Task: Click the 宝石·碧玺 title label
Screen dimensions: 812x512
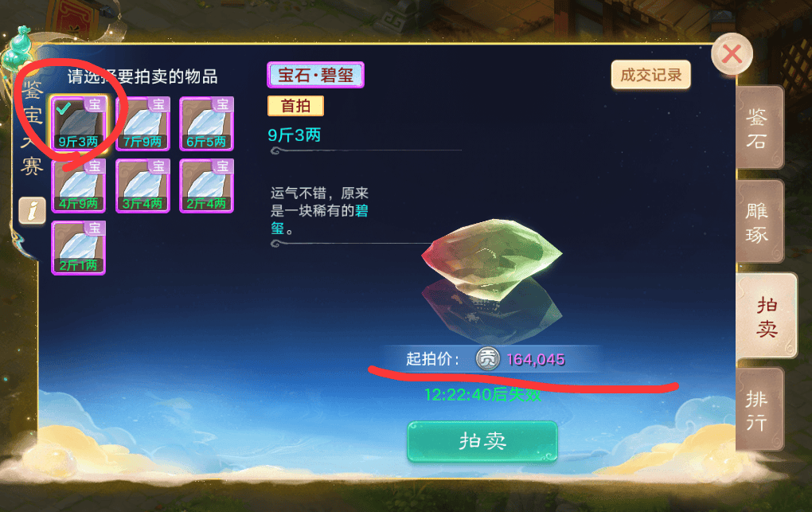Action: tap(315, 75)
